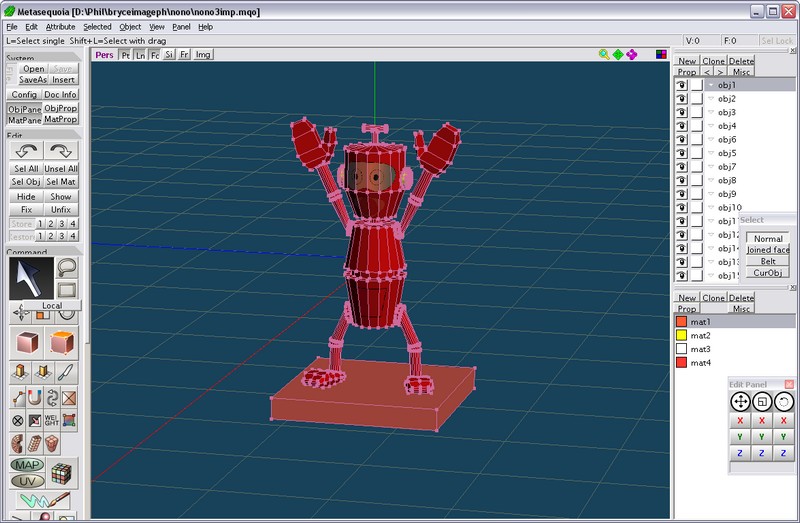The width and height of the screenshot is (800, 523).
Task: Click the Doc Info button
Action: tap(60, 94)
